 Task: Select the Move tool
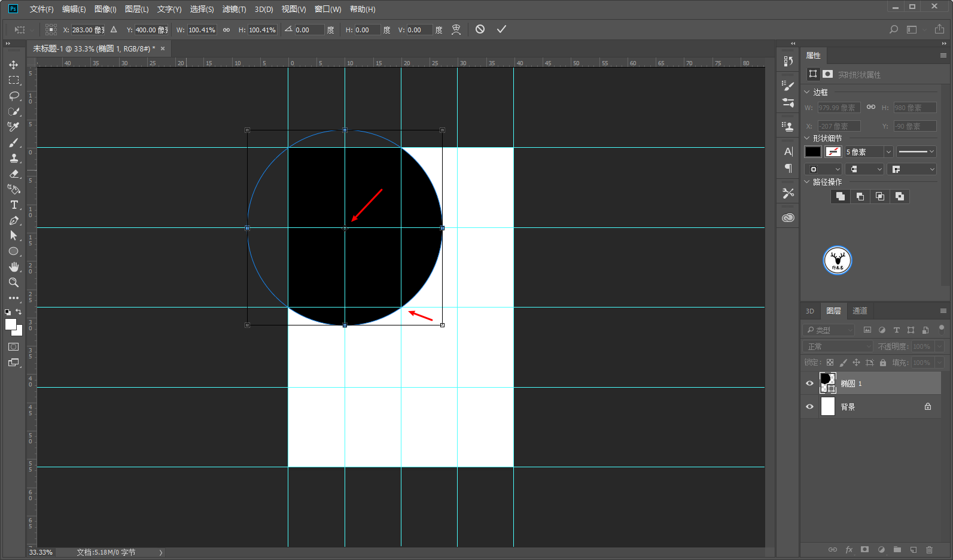tap(13, 65)
